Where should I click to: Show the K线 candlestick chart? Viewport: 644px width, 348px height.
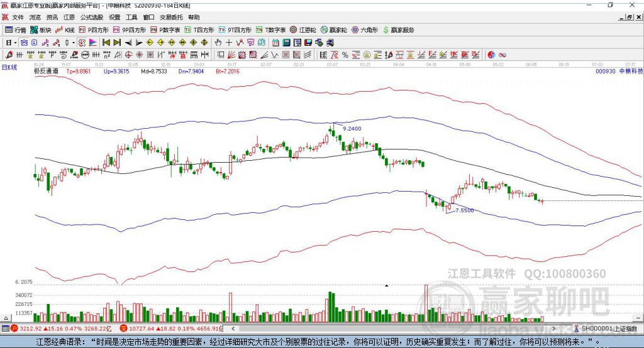click(x=65, y=30)
